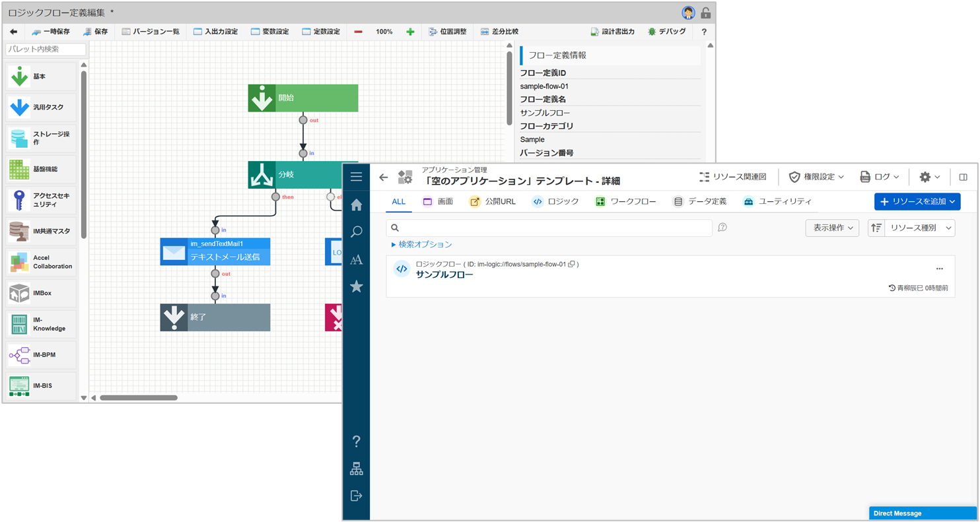Toggle the side panel layout icon
980x522 pixels.
click(963, 177)
